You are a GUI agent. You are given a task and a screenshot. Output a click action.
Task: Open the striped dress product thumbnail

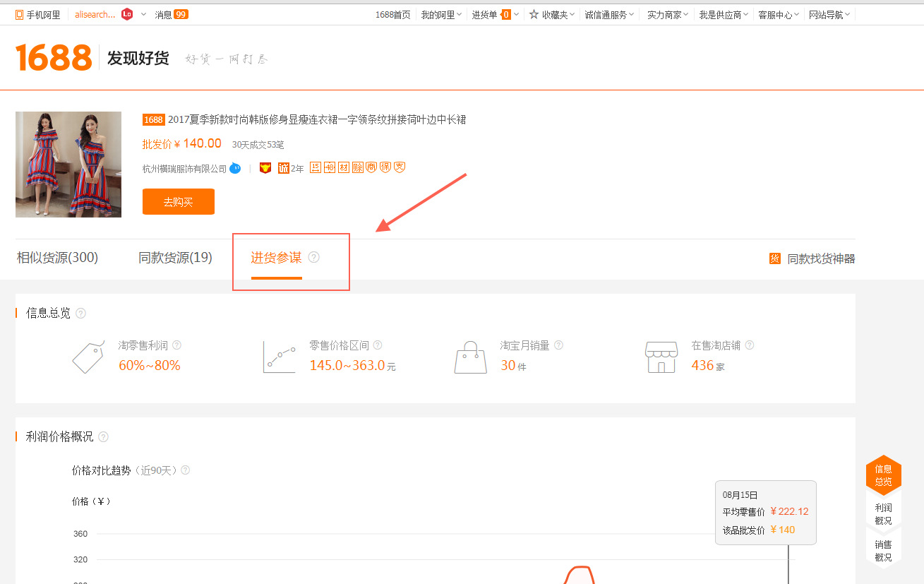coord(68,165)
